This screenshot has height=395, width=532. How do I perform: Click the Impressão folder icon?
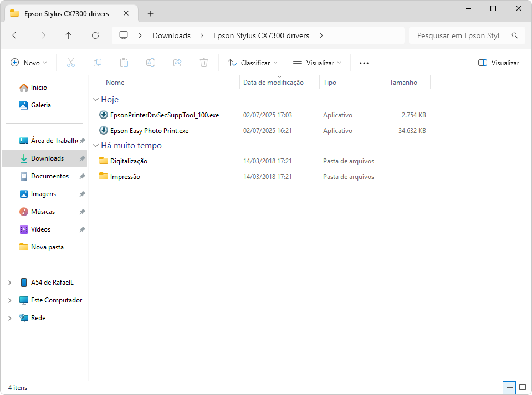[x=104, y=176]
